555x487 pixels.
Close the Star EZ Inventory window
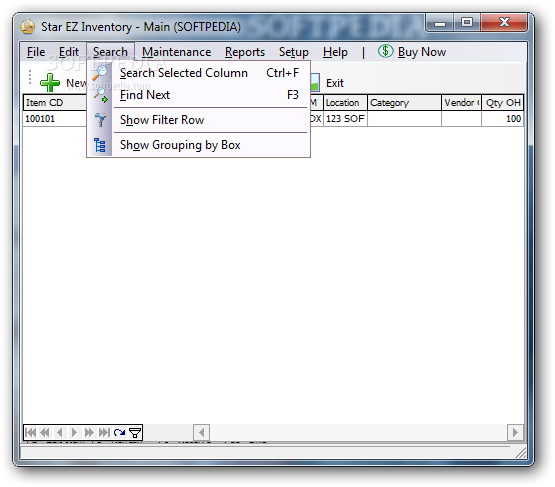coord(504,23)
